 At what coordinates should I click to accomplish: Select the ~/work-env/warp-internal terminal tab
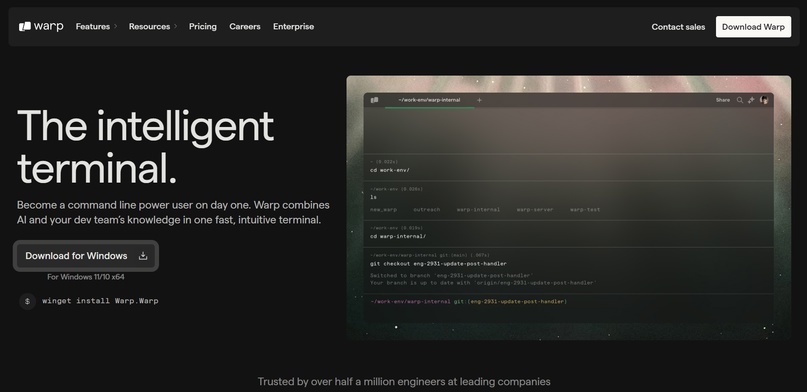point(429,100)
